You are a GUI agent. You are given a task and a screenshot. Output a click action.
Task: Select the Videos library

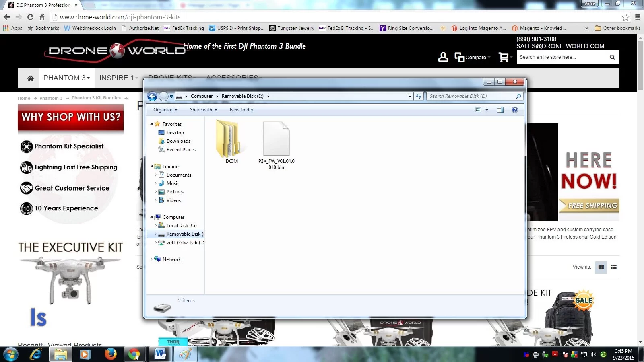tap(173, 200)
